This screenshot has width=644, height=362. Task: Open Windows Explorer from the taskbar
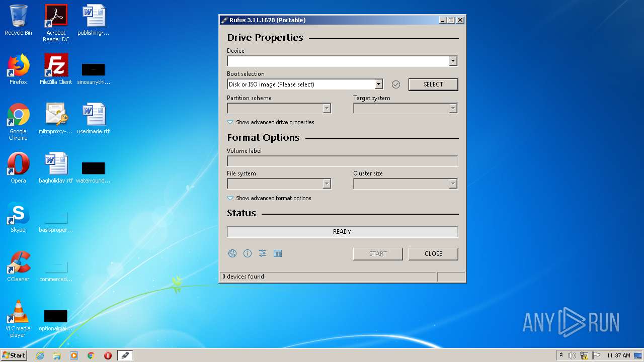point(57,355)
